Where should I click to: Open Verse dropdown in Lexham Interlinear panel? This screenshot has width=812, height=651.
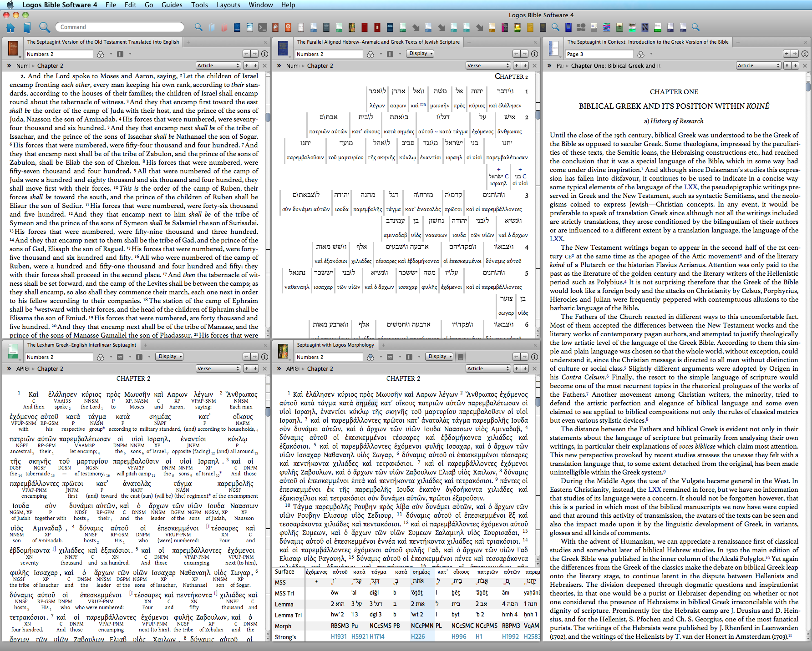[x=218, y=368]
